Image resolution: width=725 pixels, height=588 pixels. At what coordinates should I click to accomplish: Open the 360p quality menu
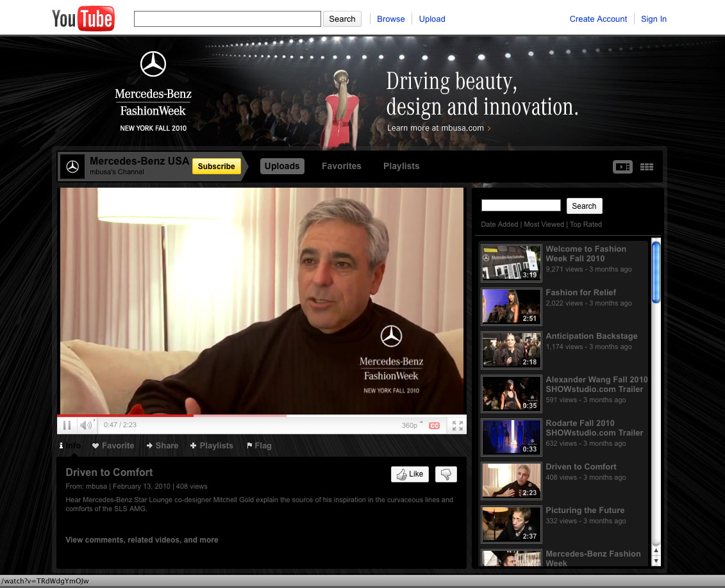(412, 425)
